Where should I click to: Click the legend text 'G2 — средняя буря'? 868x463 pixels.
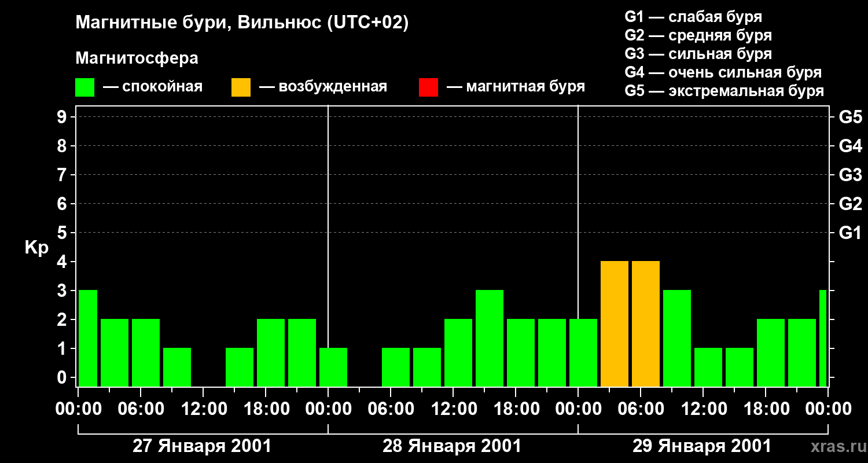click(698, 35)
